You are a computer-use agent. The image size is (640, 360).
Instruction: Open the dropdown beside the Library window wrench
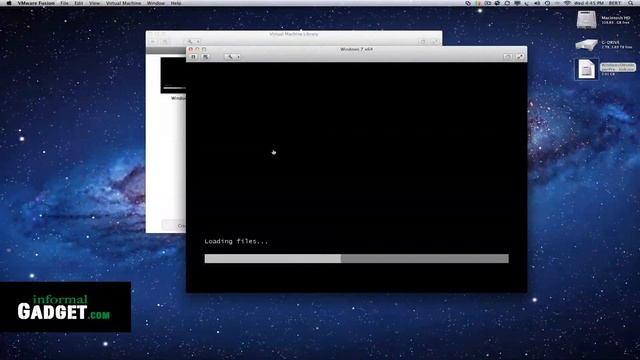pyautogui.click(x=198, y=42)
